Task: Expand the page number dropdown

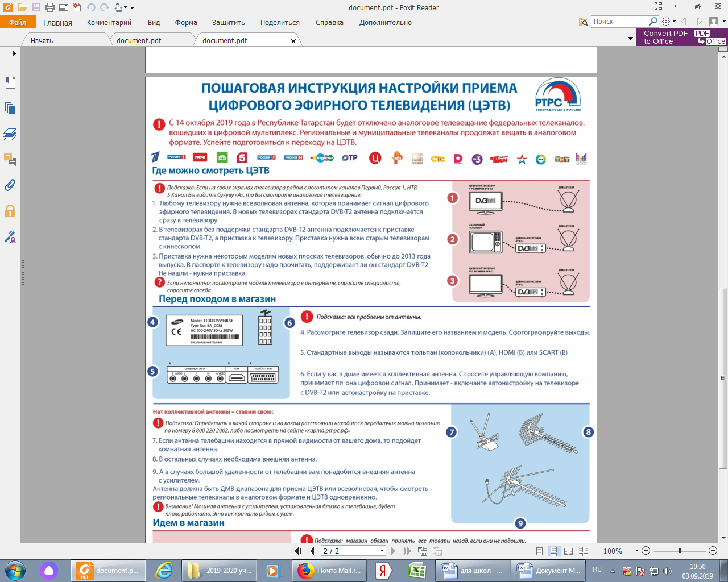Action: [x=382, y=551]
